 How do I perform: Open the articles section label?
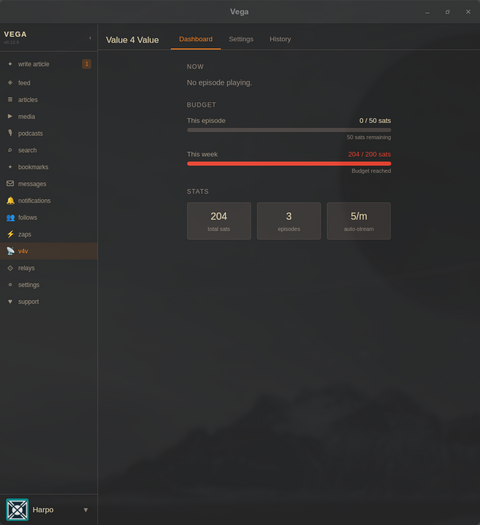28,100
